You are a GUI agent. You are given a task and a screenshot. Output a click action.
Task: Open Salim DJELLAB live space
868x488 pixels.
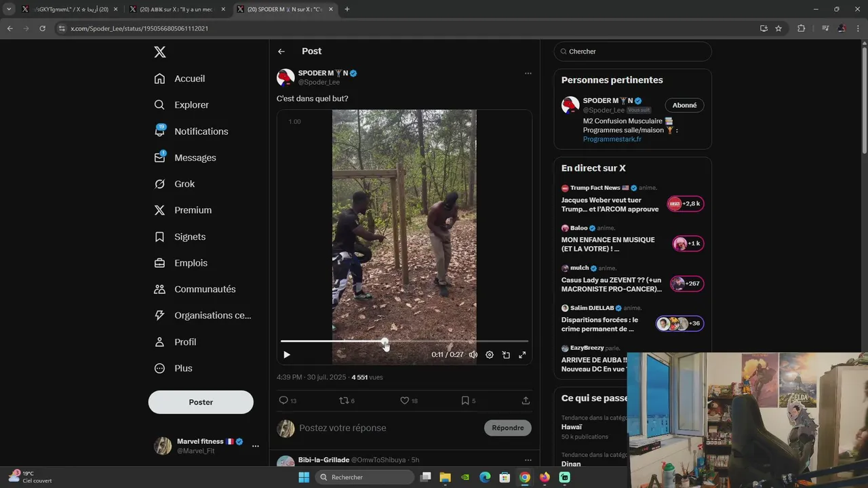[632, 320]
